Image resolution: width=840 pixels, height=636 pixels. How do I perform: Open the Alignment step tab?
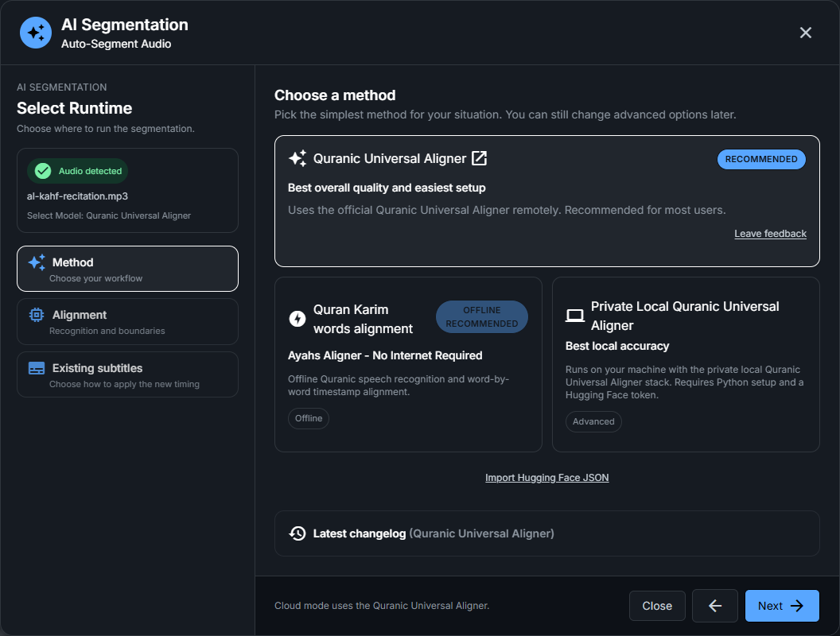127,321
